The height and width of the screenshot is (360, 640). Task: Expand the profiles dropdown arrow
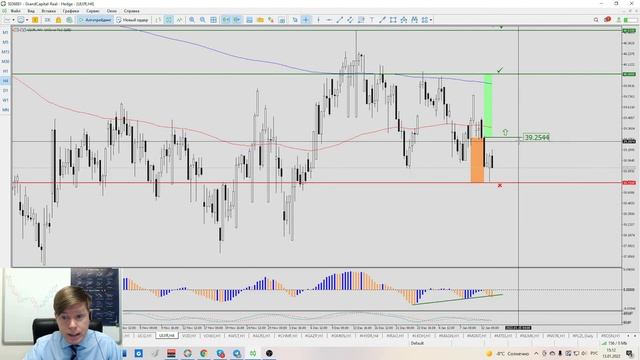pos(27,20)
